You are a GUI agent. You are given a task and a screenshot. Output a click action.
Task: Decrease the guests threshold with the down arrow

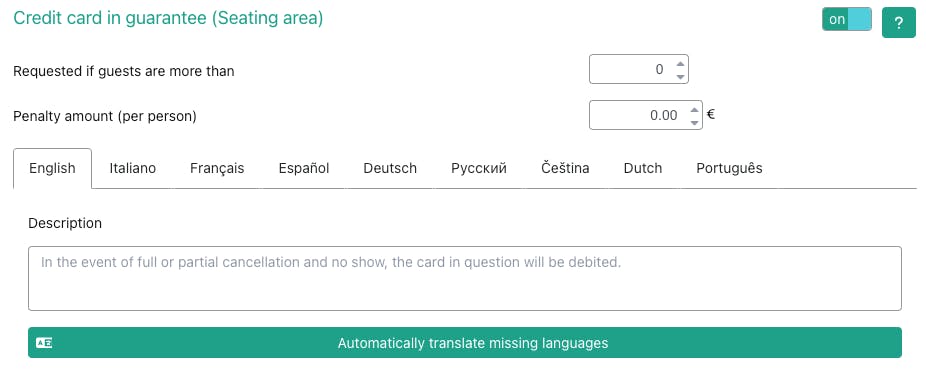click(680, 76)
